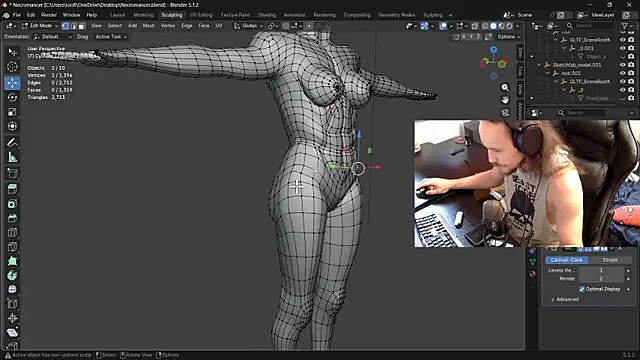This screenshot has height=360, width=640.
Task: Switch to solid viewport shading
Action: pos(493,26)
